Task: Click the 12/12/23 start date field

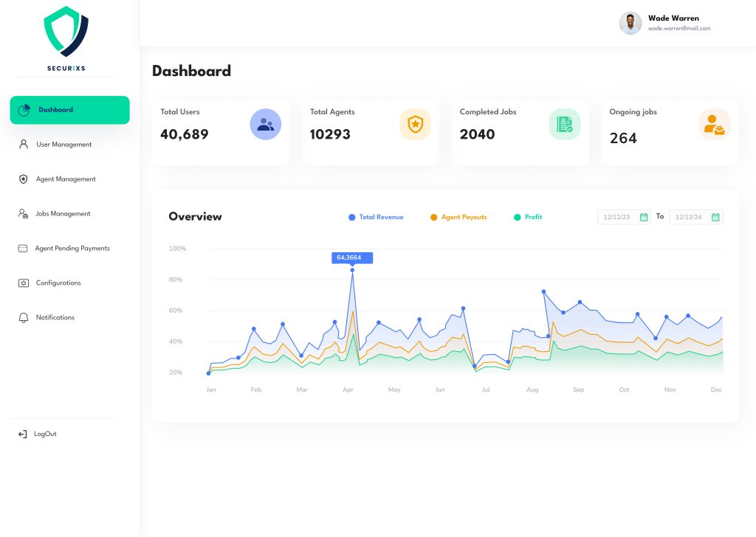Action: 616,218
